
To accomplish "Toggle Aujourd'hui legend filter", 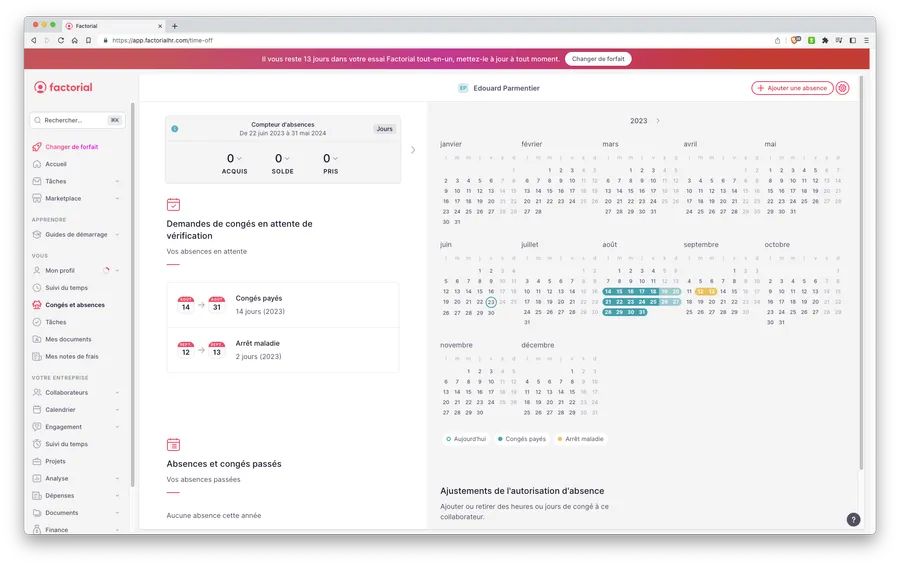I will (x=466, y=439).
